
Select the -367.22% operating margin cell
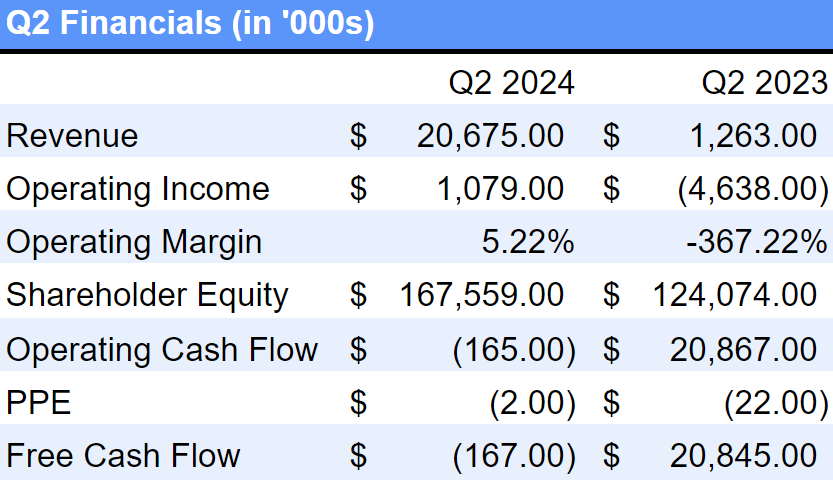(x=757, y=242)
